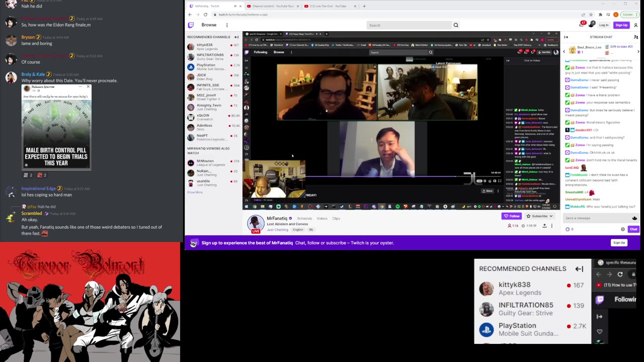The image size is (644, 362).
Task: Click the Twitch logo home icon
Action: point(191,25)
